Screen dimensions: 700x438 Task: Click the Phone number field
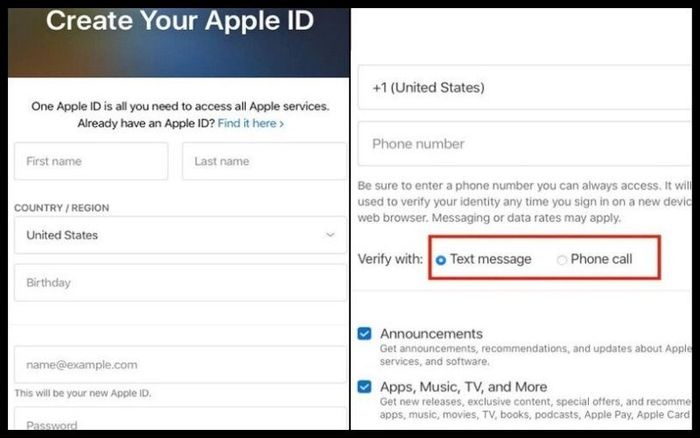[x=525, y=144]
